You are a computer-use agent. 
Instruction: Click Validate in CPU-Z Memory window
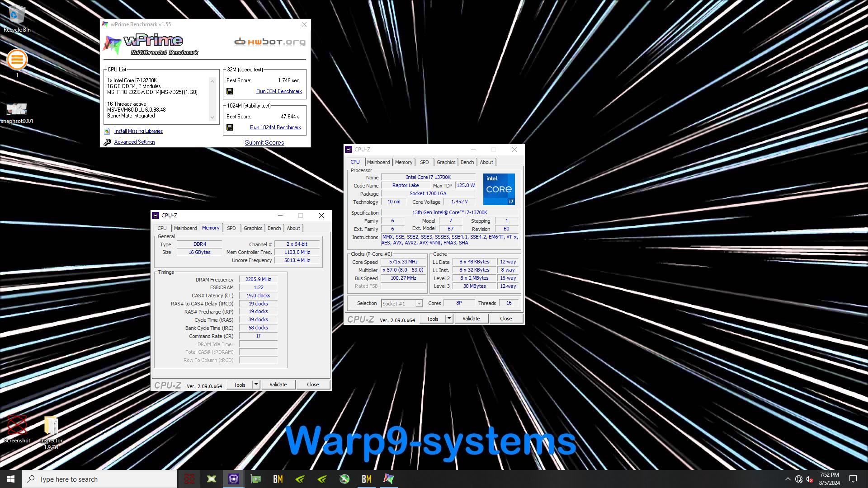[278, 385]
